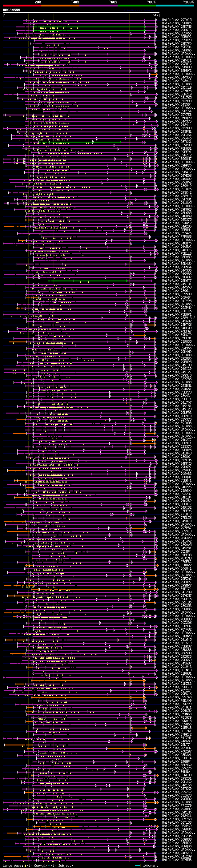Select hit label UniRef100_B9G8N7

[x=176, y=159]
